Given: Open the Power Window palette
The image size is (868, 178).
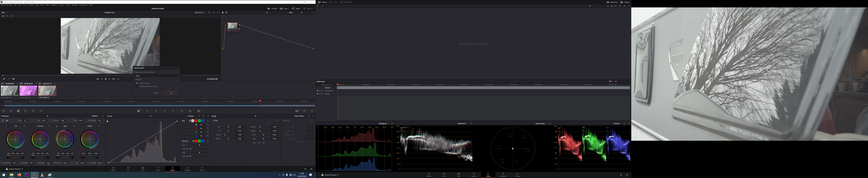Looking at the screenshot, I should [x=164, y=111].
